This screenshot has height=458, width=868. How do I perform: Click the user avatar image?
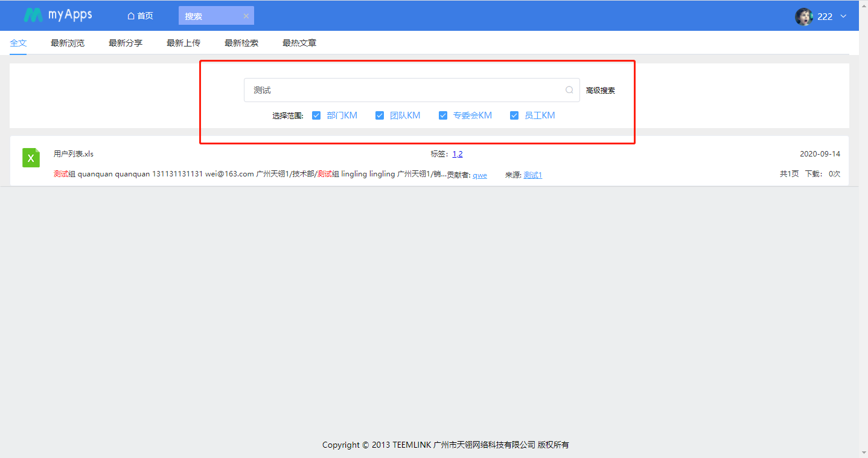coord(803,16)
